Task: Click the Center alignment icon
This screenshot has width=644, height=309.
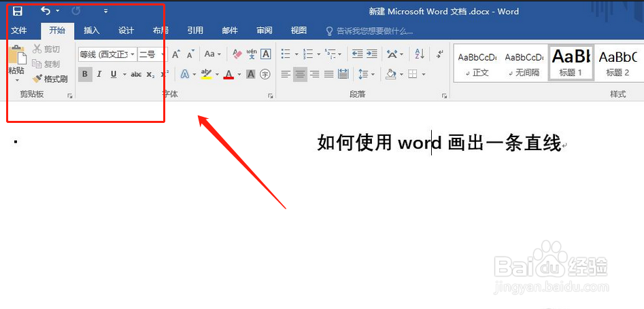Action: click(300, 74)
